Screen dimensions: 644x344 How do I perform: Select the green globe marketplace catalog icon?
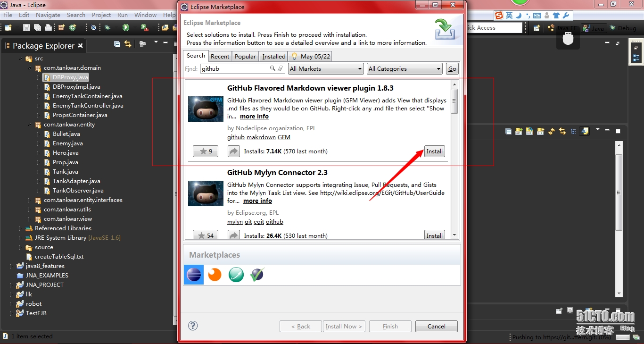coord(236,274)
